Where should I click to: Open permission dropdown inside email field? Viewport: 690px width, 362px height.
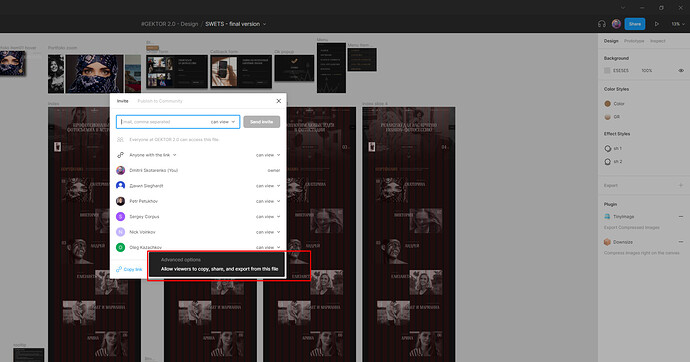pos(223,122)
